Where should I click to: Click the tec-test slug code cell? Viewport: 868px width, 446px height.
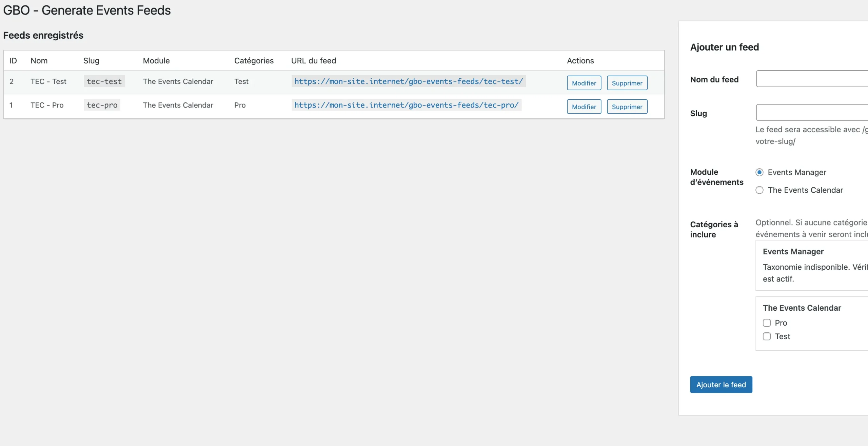point(104,81)
